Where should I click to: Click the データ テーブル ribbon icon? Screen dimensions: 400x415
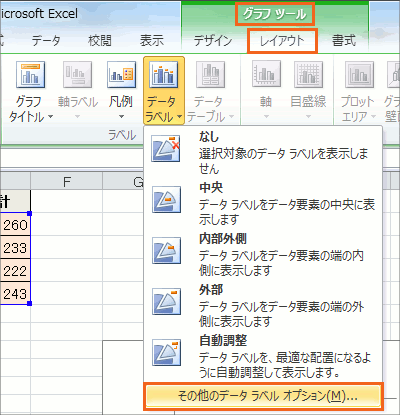pos(210,74)
